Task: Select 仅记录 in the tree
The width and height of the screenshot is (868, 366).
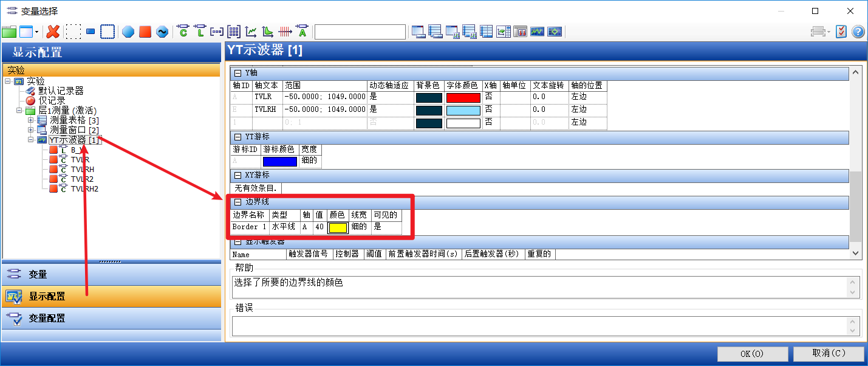Action: [52, 100]
